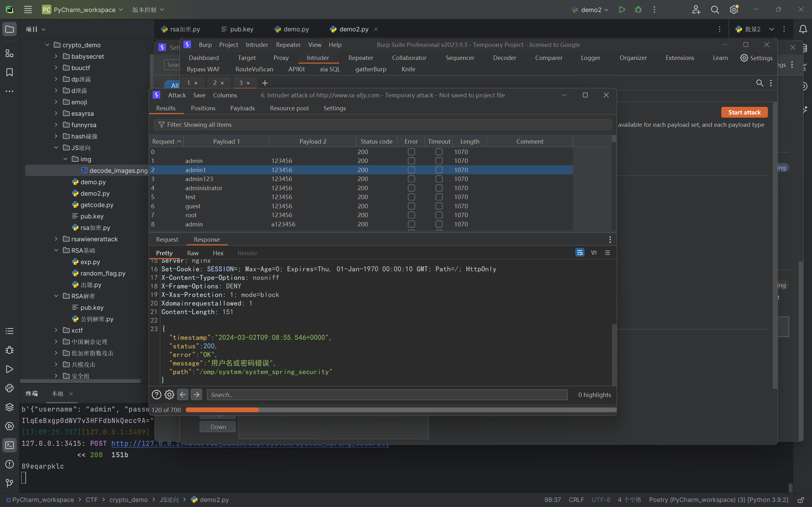
Task: Toggle line wrap in response viewer
Action: click(579, 252)
